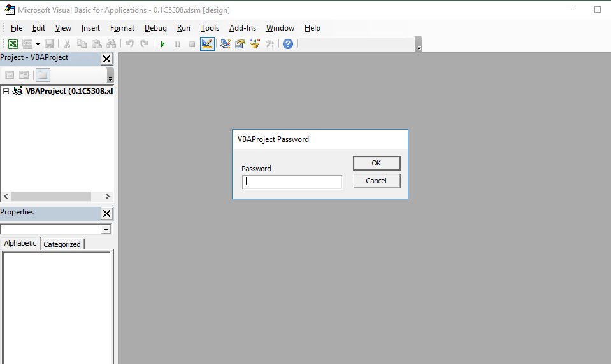Click the Project pane right scroll arrow

coord(108,196)
